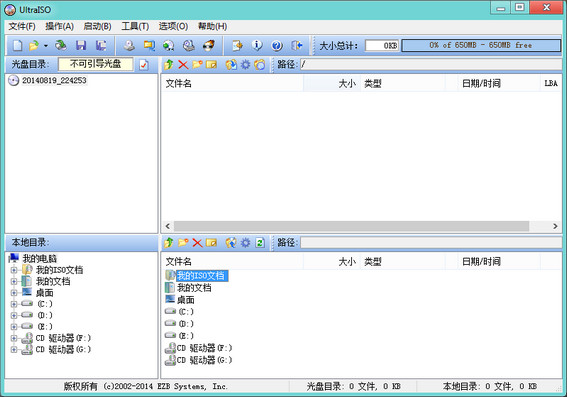Screen dimensions: 567x397
Task: Click the extract icon in the disc pane toolbar
Action: point(231,65)
